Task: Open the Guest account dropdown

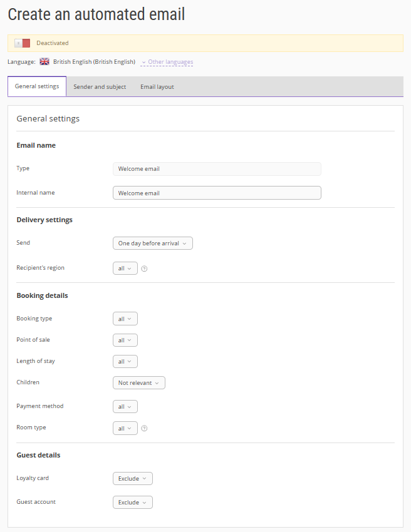Action: click(133, 503)
